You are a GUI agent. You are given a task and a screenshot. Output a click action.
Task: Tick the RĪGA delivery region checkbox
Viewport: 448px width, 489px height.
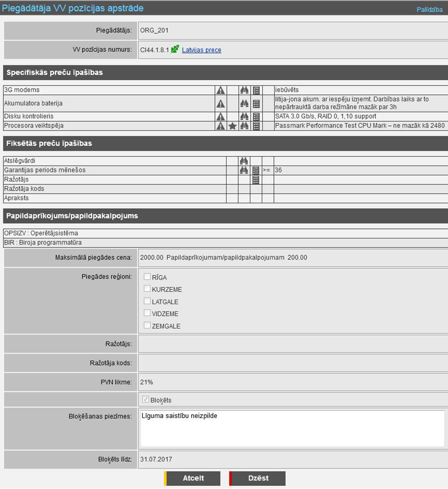[x=147, y=277]
